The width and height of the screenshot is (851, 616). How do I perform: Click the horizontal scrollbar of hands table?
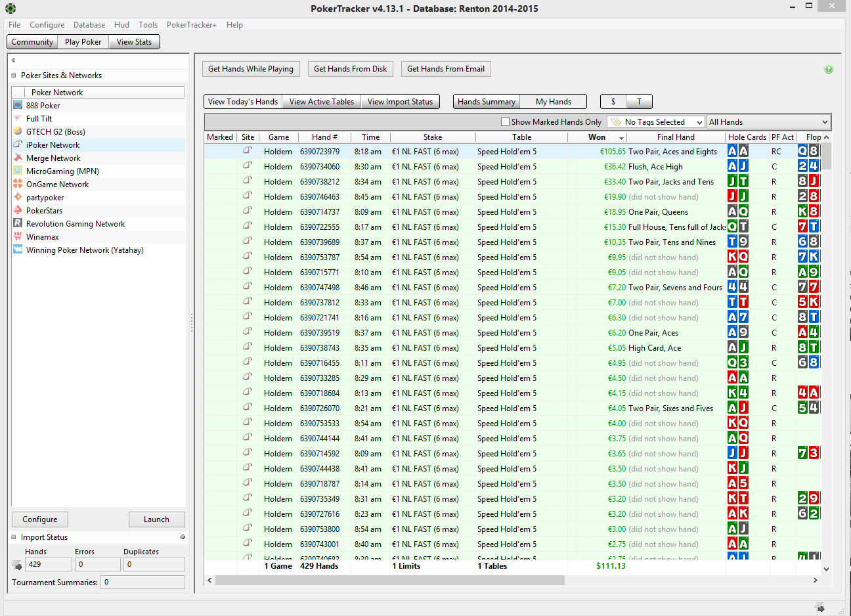tap(389, 581)
